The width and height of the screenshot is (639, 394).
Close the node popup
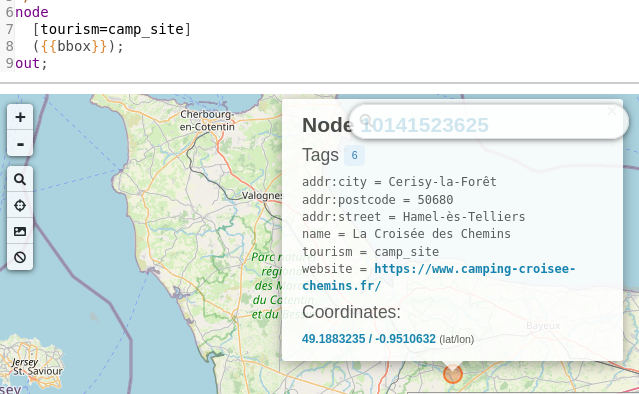(611, 111)
